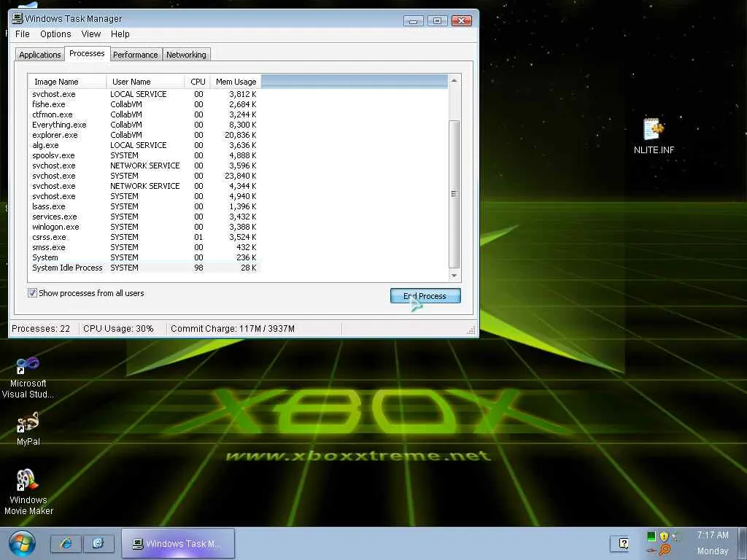Click the orange magnifier Everything tray icon
This screenshot has width=747, height=560.
(x=665, y=550)
